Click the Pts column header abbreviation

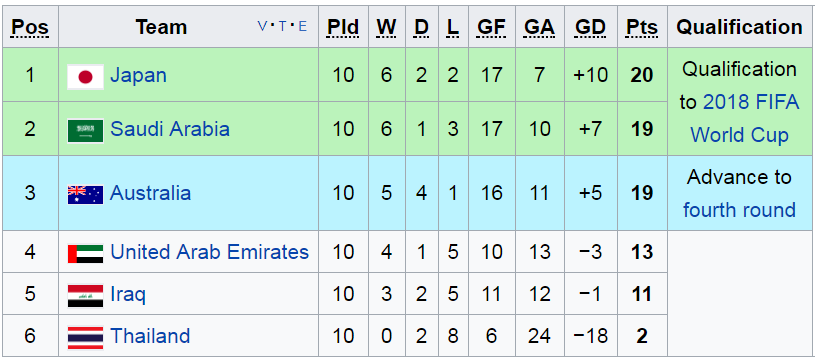click(641, 27)
